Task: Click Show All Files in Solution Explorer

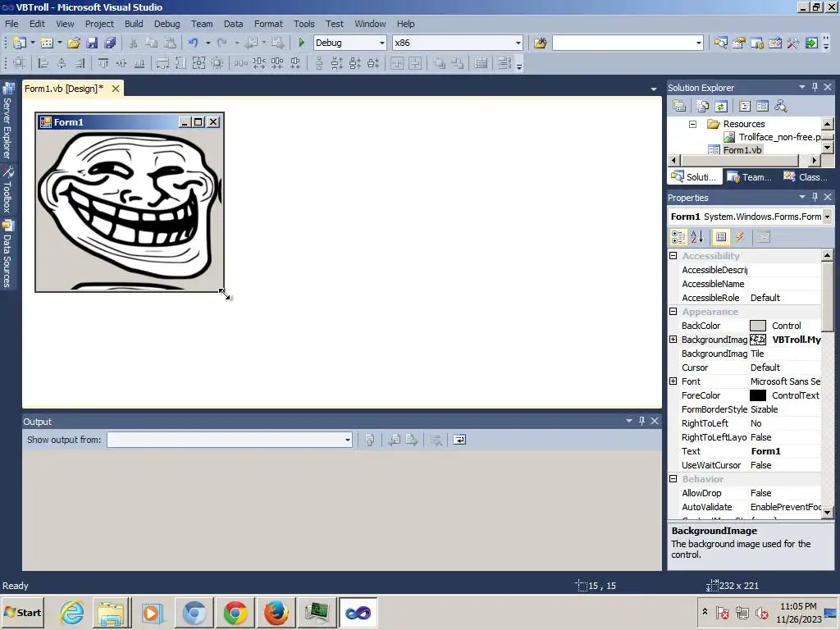Action: point(703,106)
